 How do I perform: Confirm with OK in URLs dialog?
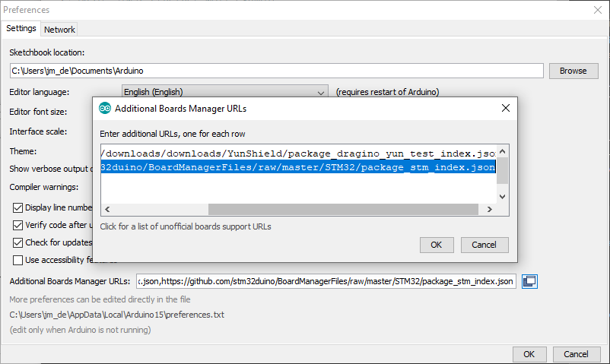click(x=437, y=245)
